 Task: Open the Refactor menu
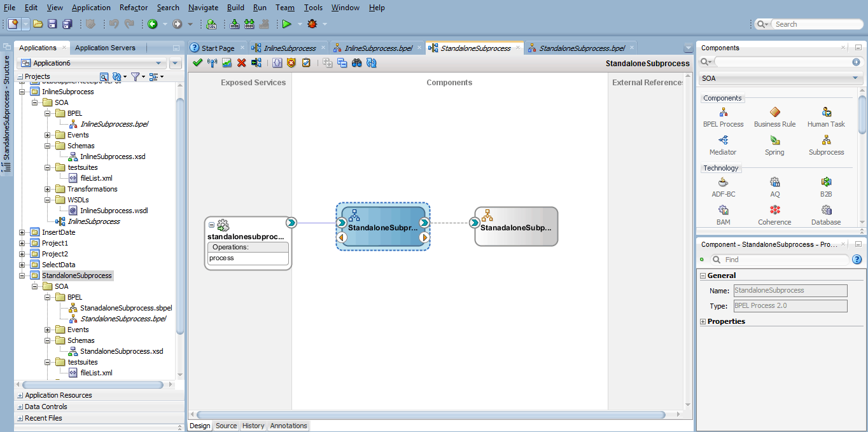tap(134, 8)
